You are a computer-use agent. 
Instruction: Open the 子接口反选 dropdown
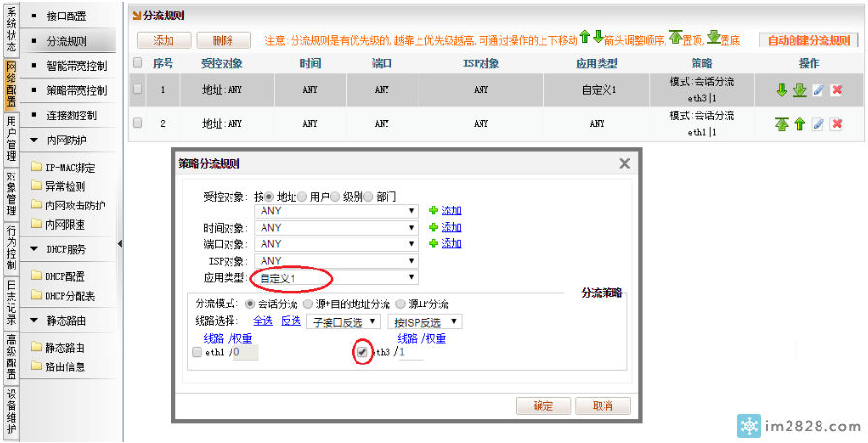(x=343, y=321)
